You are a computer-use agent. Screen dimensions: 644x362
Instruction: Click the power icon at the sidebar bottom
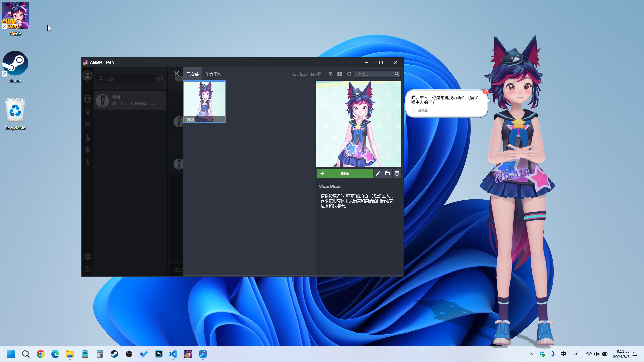[x=87, y=269]
